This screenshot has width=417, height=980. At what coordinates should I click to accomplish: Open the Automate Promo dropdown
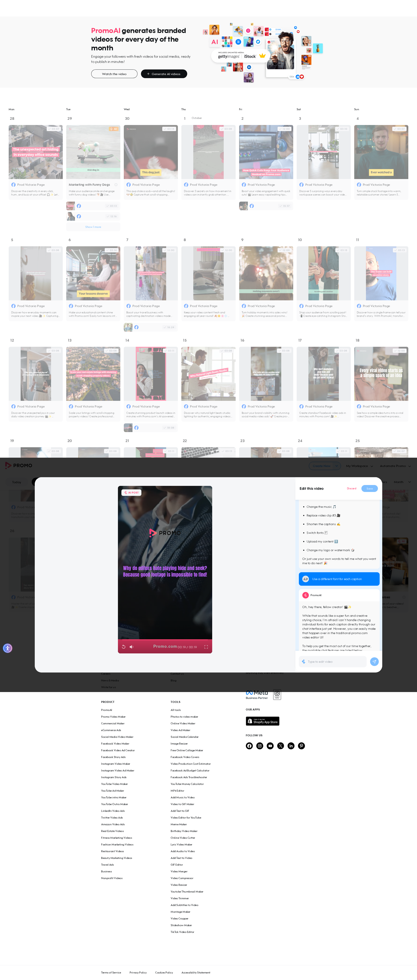[x=395, y=466]
